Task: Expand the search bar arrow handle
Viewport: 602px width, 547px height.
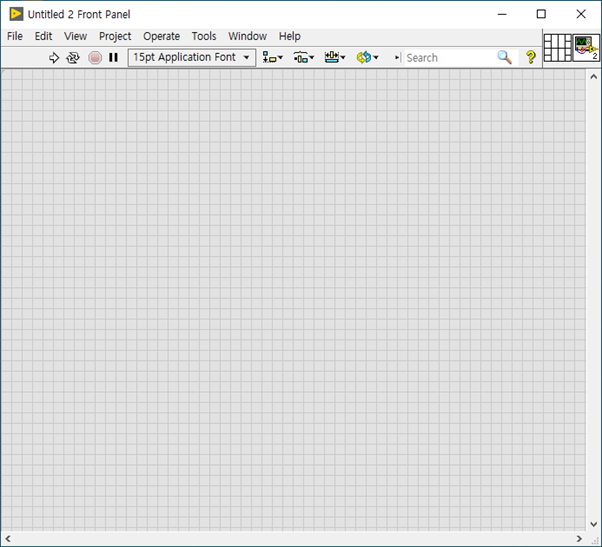Action: [398, 58]
